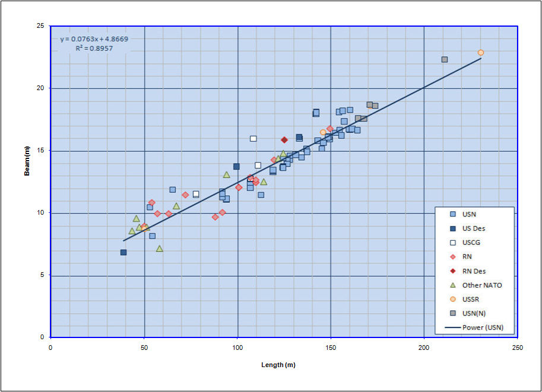Select the USSR orange circle data point at top right

pyautogui.click(x=481, y=53)
